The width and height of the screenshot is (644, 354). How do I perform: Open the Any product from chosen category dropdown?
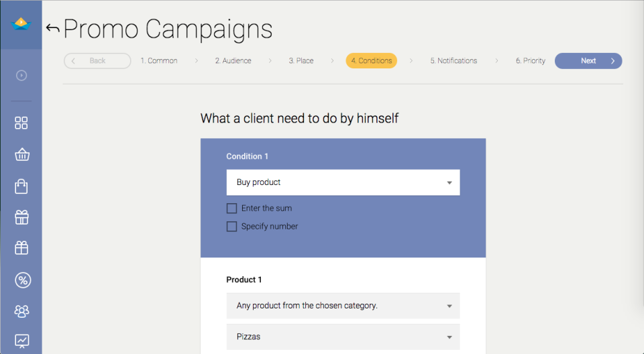[x=343, y=306]
